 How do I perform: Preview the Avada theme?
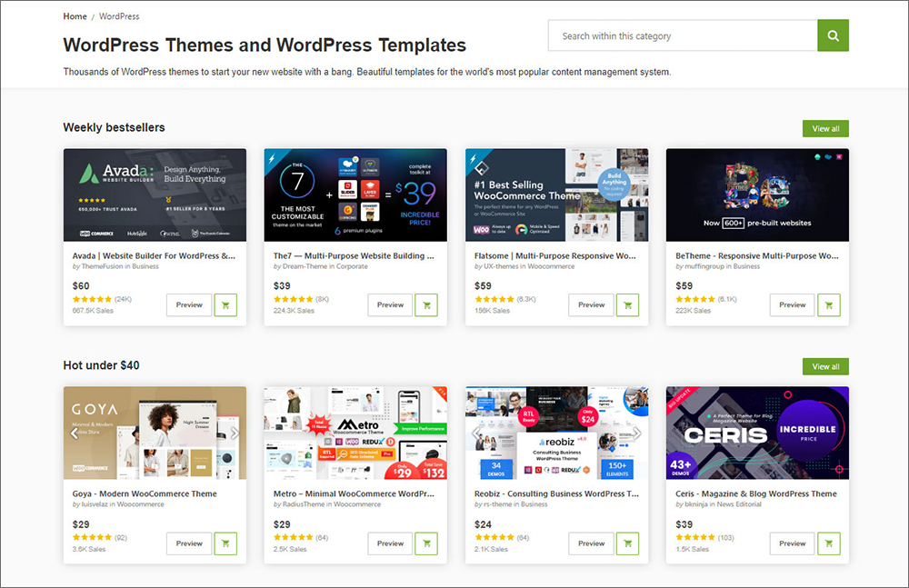pyautogui.click(x=189, y=305)
